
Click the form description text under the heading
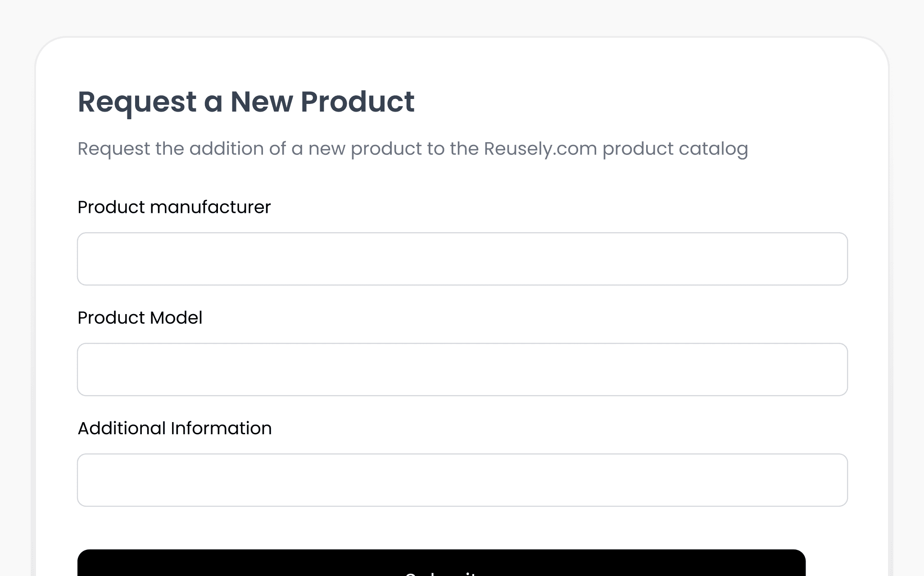pyautogui.click(x=413, y=149)
